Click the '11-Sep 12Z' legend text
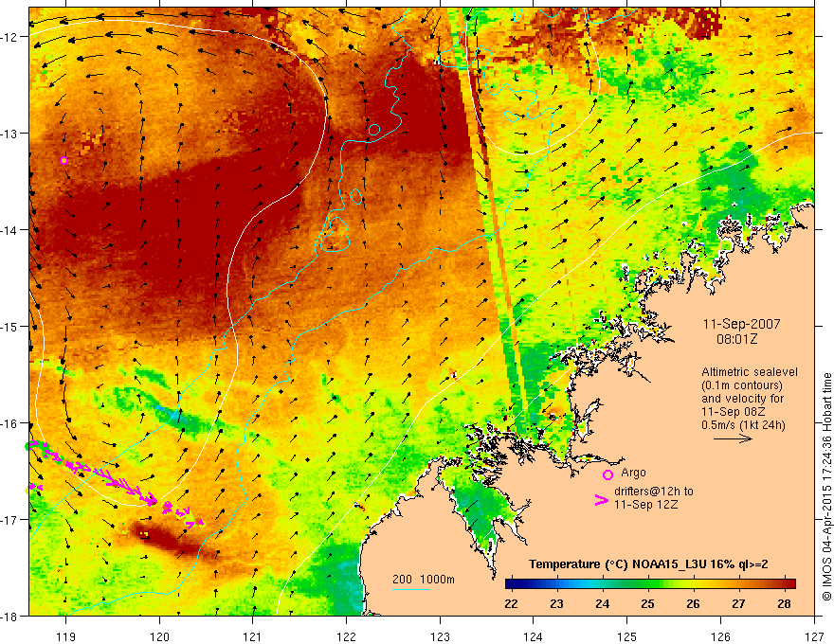The image size is (834, 644). [x=645, y=505]
